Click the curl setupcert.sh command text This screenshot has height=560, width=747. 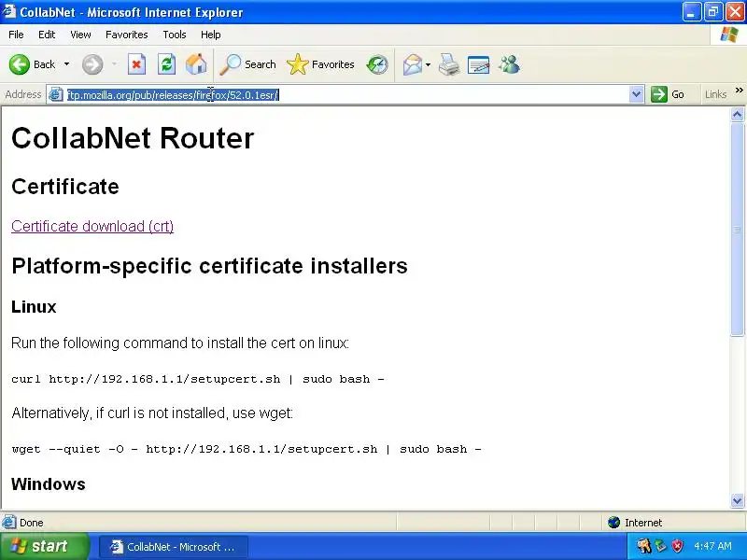pos(198,380)
